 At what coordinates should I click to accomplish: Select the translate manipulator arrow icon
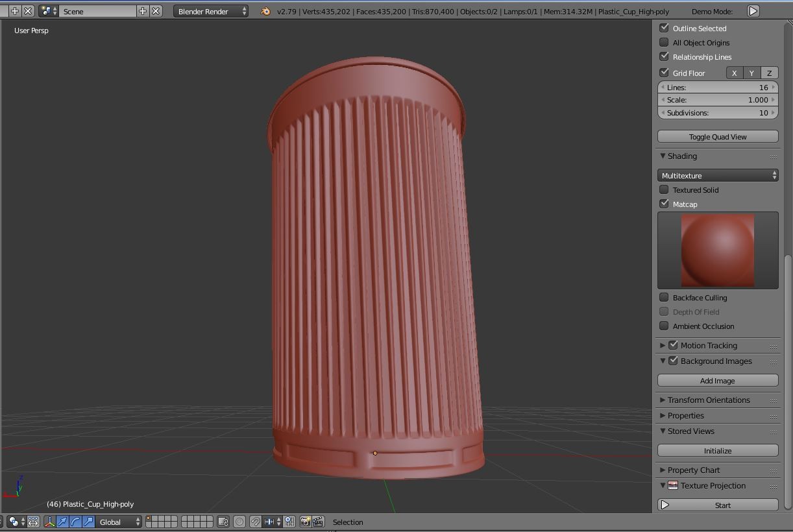pos(62,522)
